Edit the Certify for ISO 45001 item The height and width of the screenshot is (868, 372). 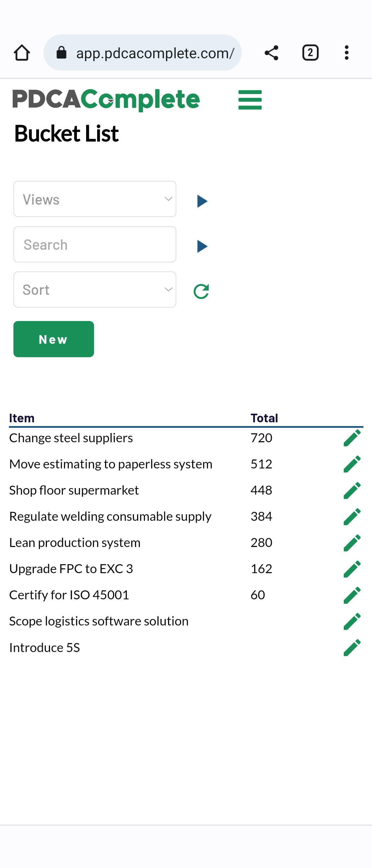tap(352, 595)
